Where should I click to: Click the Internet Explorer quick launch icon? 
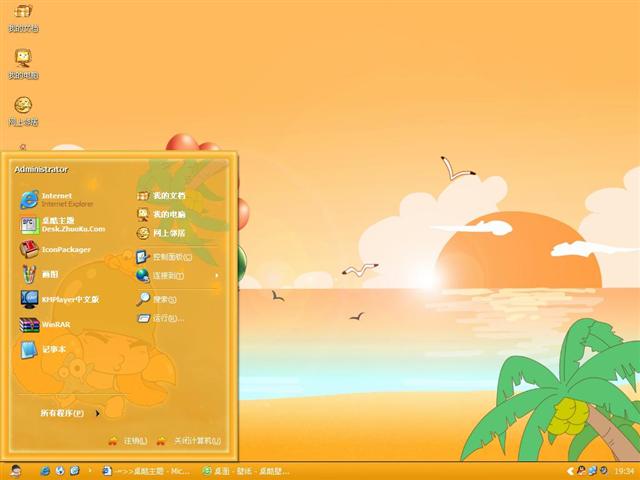tap(45, 471)
